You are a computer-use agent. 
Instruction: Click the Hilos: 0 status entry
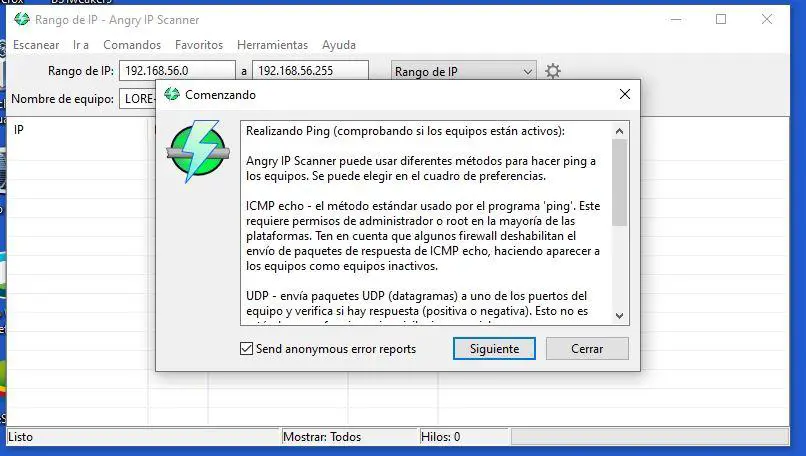(441, 436)
